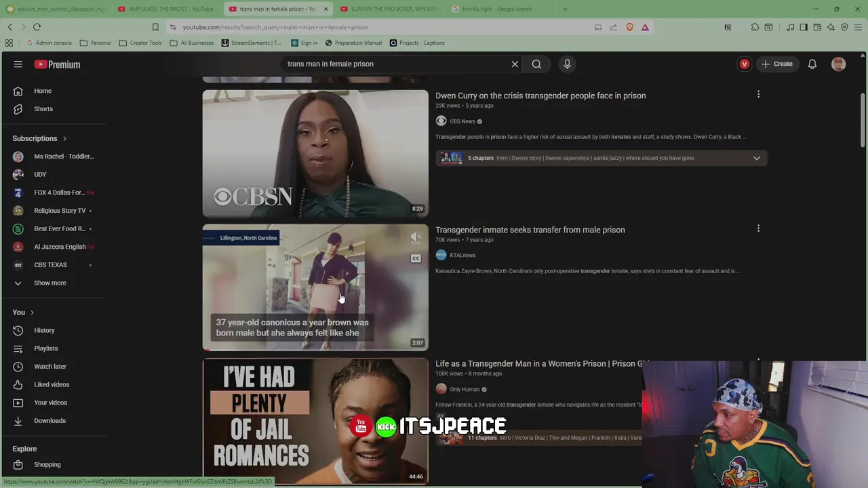
Task: Open Brave Shields lion icon
Action: [x=629, y=27]
